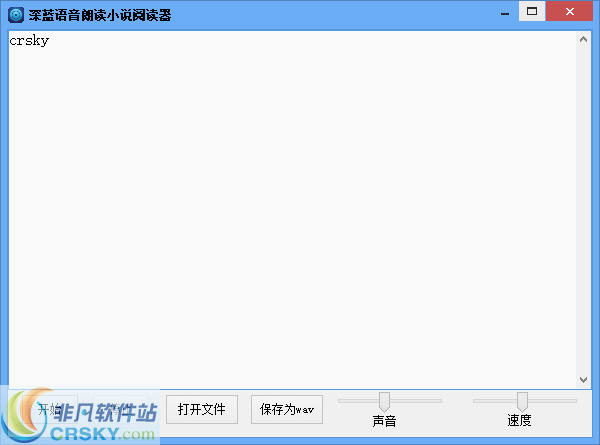Close the reader window
Screen dimensions: 600x445
pos(571,11)
